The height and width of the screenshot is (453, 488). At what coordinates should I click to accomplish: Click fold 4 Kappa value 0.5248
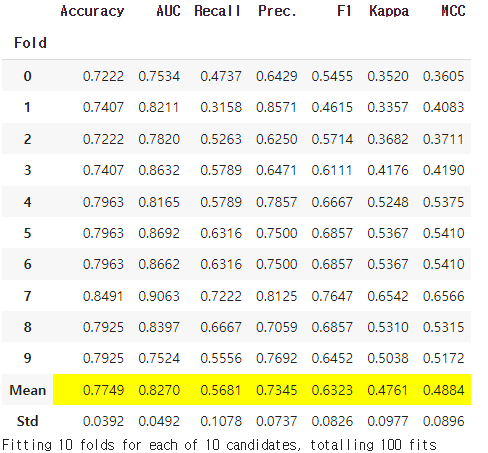point(388,202)
